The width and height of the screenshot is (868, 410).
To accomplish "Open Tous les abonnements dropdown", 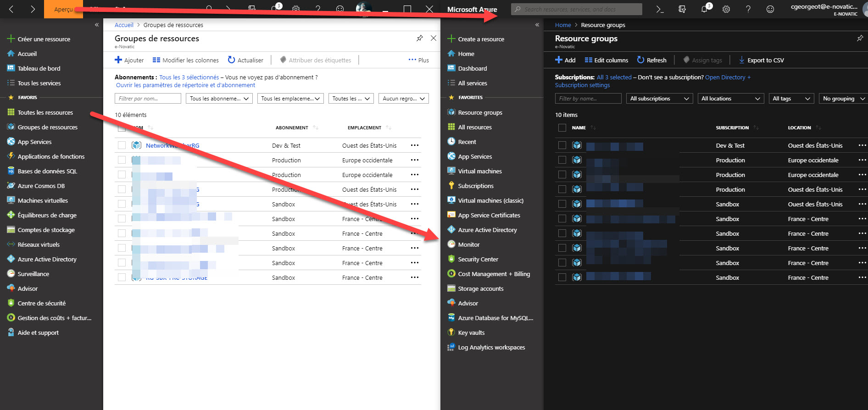I will click(219, 99).
